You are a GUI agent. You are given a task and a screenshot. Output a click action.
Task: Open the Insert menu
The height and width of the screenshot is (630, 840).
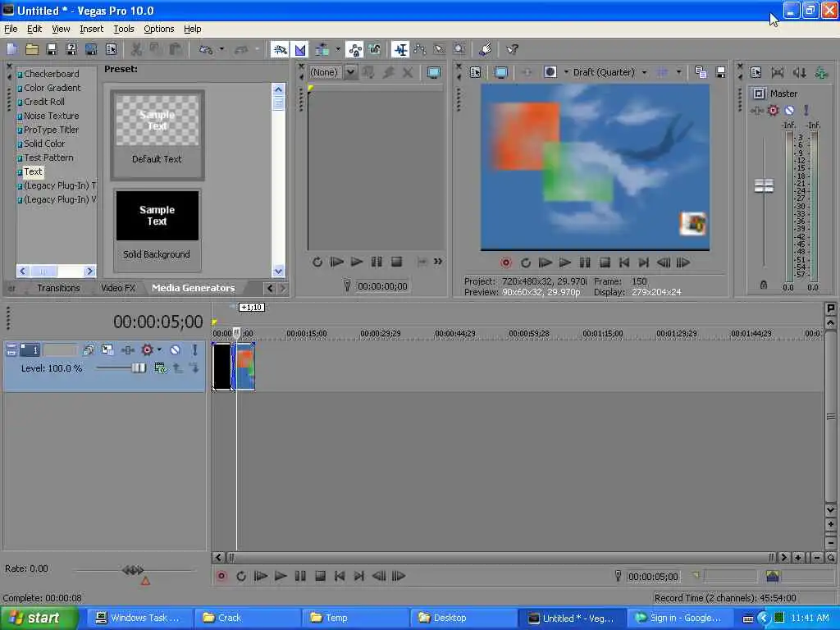(x=91, y=29)
